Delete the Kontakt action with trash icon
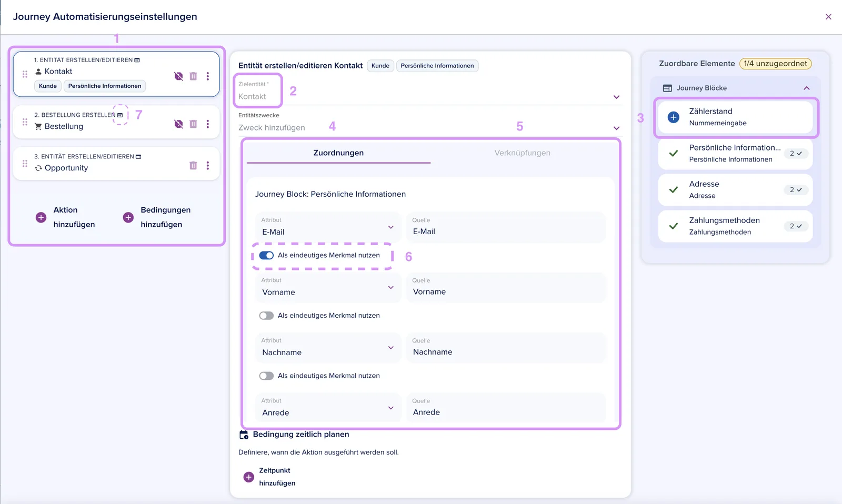The image size is (842, 504). [193, 76]
